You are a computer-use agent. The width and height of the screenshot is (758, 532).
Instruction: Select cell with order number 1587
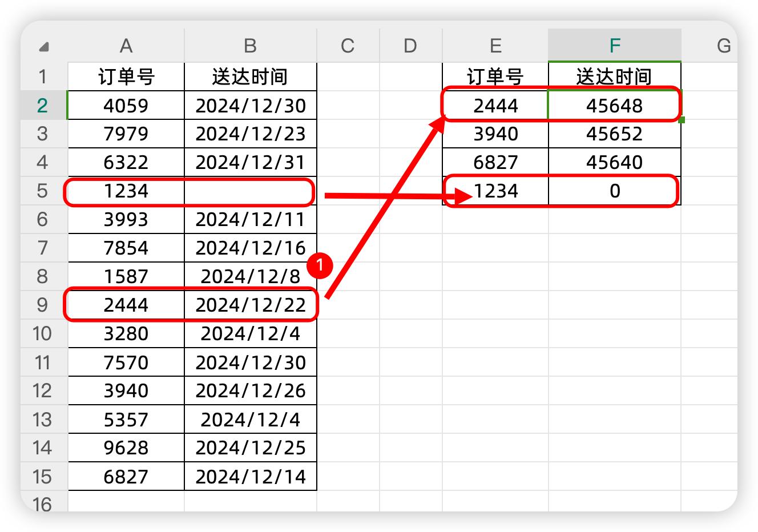(126, 276)
